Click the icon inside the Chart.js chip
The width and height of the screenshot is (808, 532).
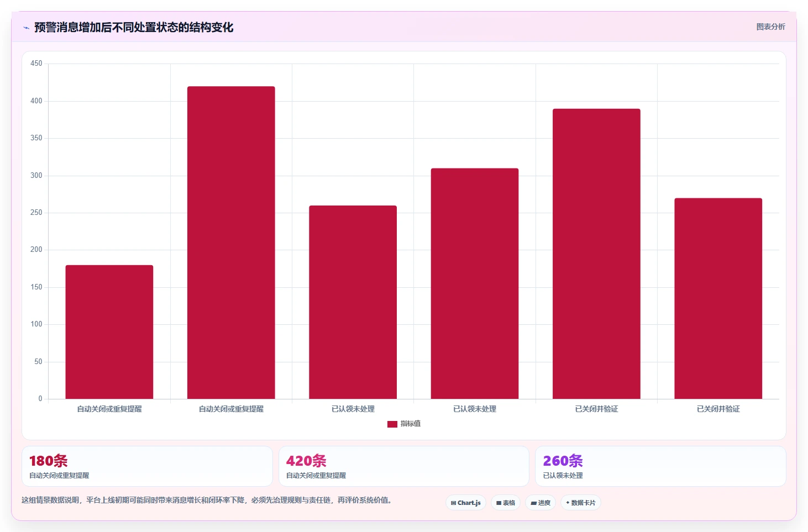(x=453, y=503)
